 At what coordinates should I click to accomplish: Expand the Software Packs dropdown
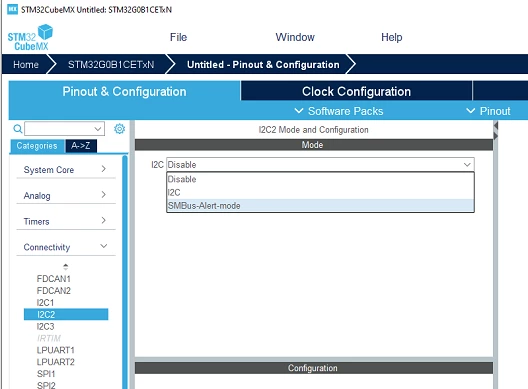click(x=339, y=111)
